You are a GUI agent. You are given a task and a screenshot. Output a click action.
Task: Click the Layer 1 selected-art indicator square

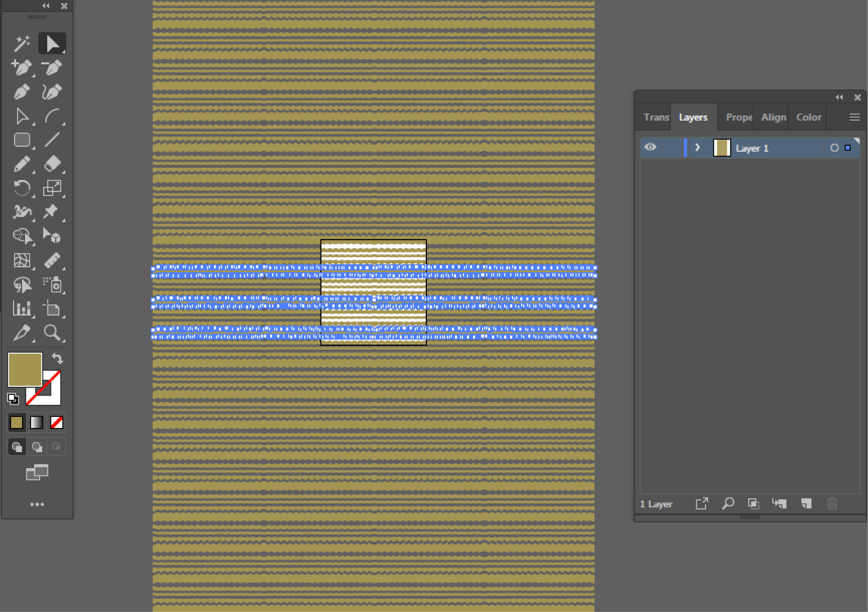click(x=848, y=148)
